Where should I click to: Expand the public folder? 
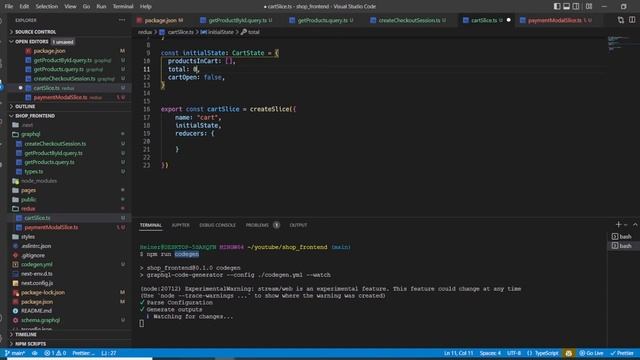(28, 200)
